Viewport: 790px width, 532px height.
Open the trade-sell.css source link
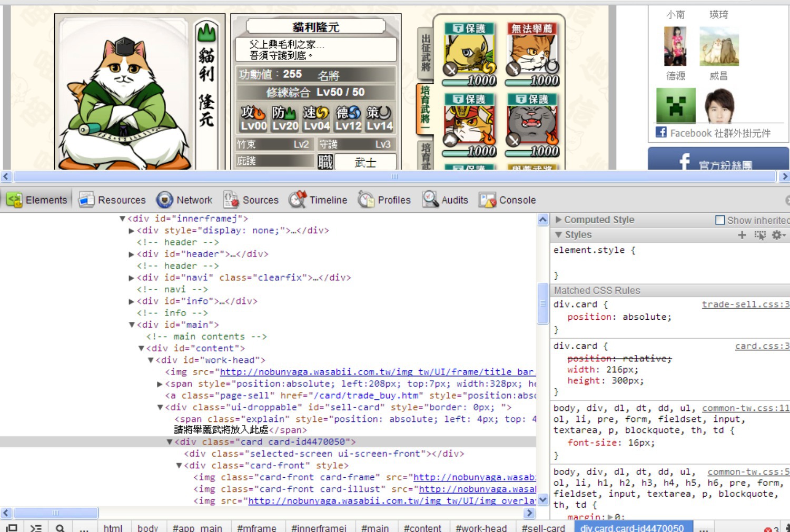click(x=745, y=304)
